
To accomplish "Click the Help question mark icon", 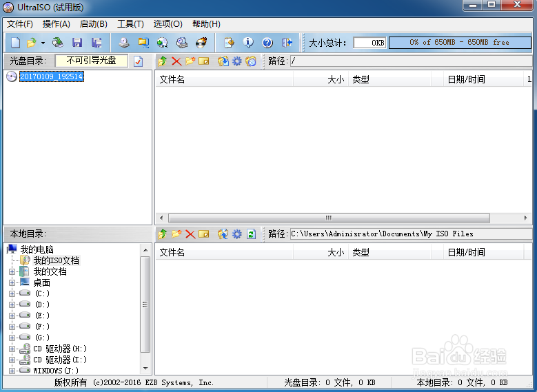I will [267, 43].
